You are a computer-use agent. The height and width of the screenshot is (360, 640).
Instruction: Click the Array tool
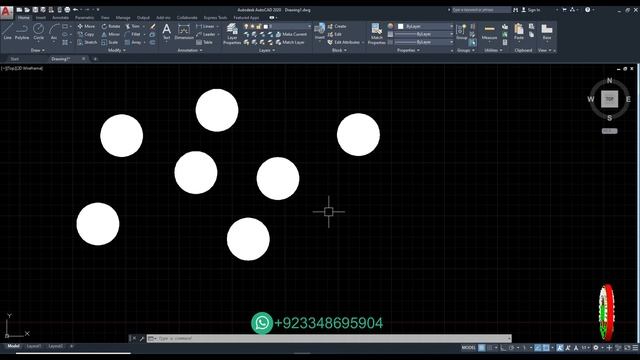pyautogui.click(x=133, y=42)
